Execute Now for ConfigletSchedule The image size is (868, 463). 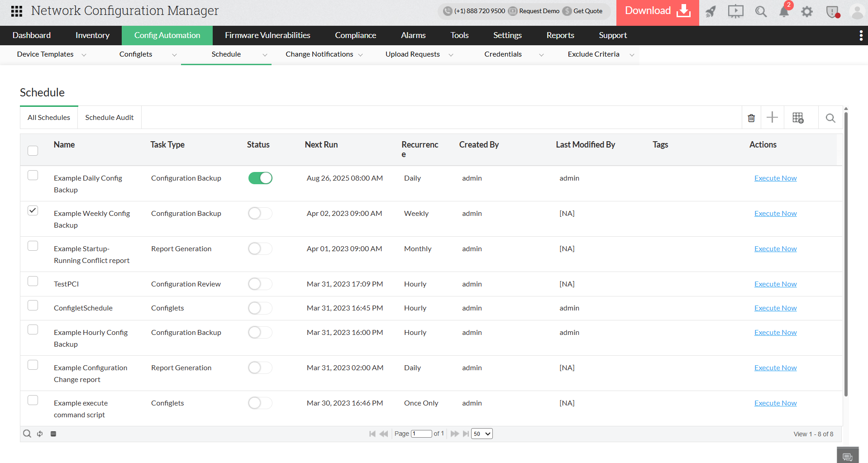click(775, 308)
